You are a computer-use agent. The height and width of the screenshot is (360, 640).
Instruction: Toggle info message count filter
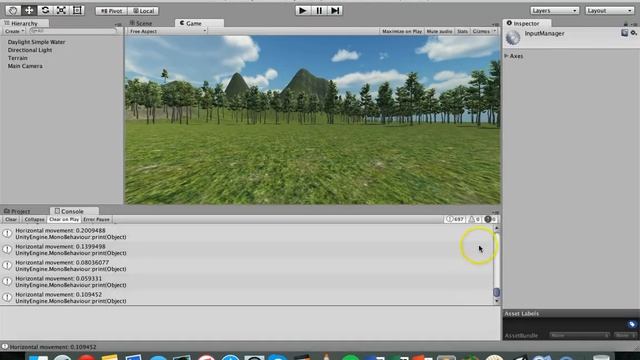point(455,219)
